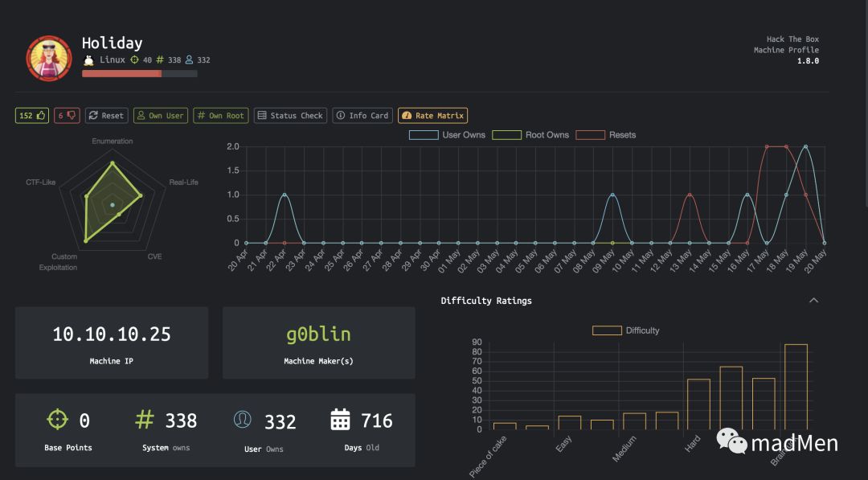868x480 pixels.
Task: Click the Reset machine button
Action: tap(106, 115)
